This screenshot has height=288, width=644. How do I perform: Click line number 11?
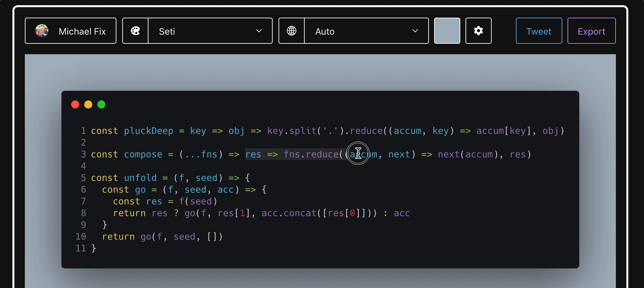tap(81, 248)
